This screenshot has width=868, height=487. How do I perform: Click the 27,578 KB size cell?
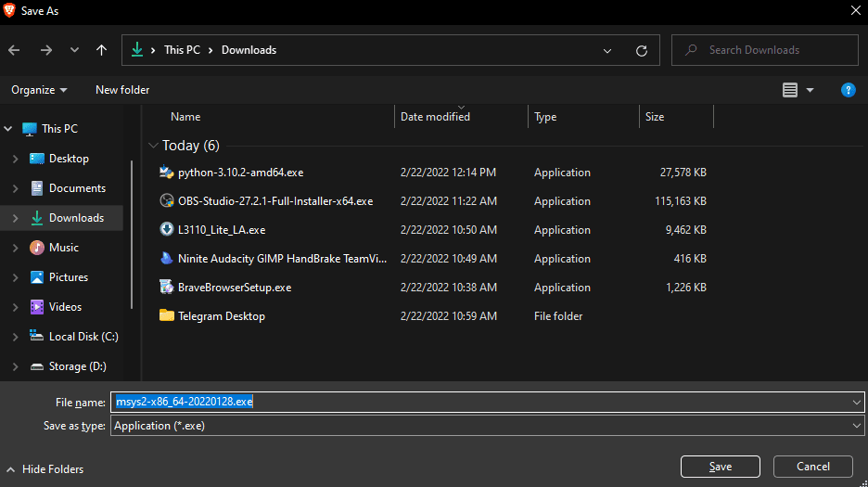(683, 173)
